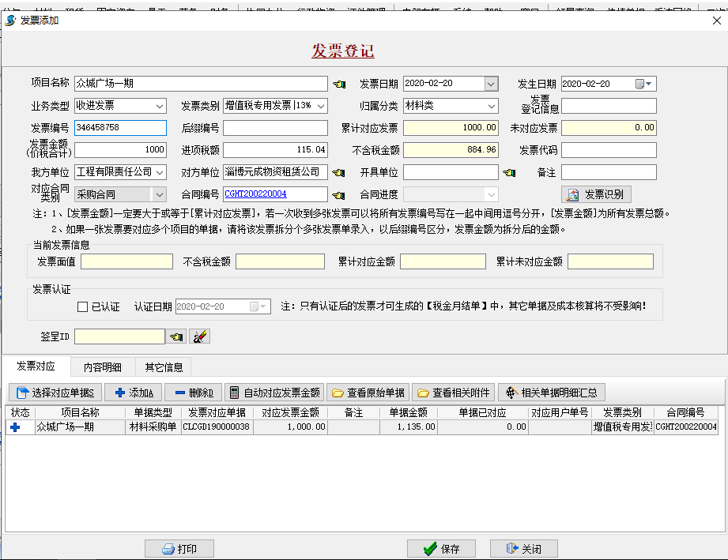Click the clear eraser icon beside 签呈ID
Screen dimensions: 728x560
click(x=200, y=336)
